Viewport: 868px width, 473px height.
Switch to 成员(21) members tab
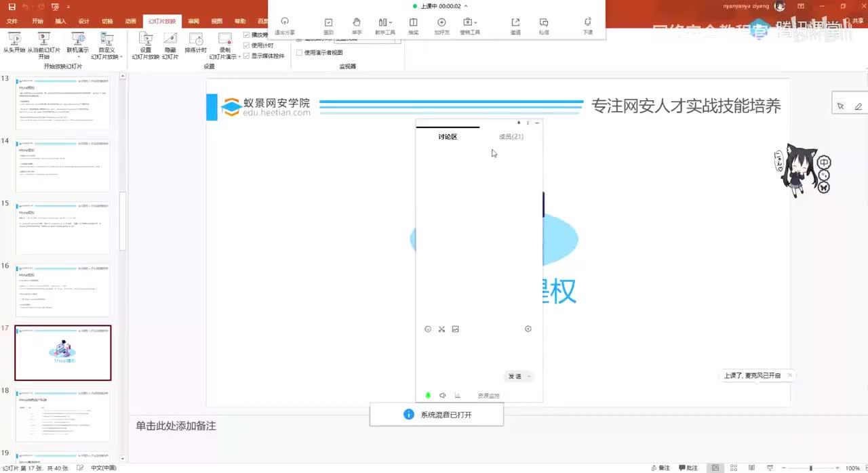(511, 137)
